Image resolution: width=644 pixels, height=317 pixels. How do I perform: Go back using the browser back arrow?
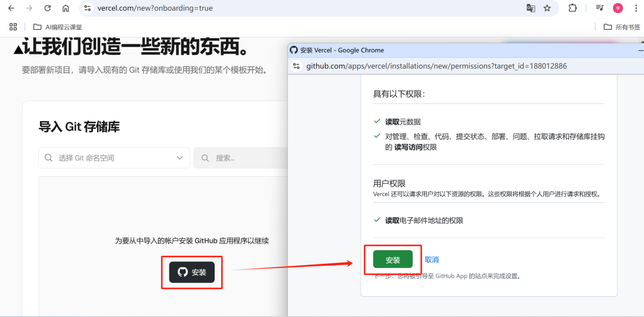(11, 8)
